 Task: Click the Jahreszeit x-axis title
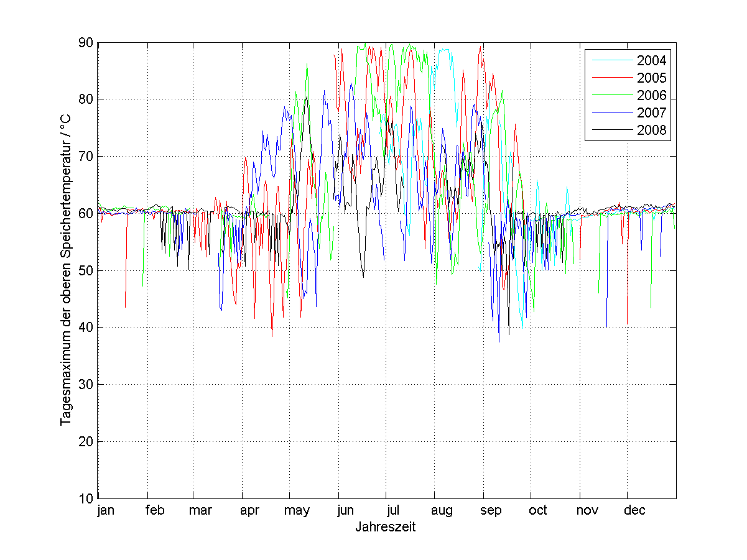[x=386, y=527]
